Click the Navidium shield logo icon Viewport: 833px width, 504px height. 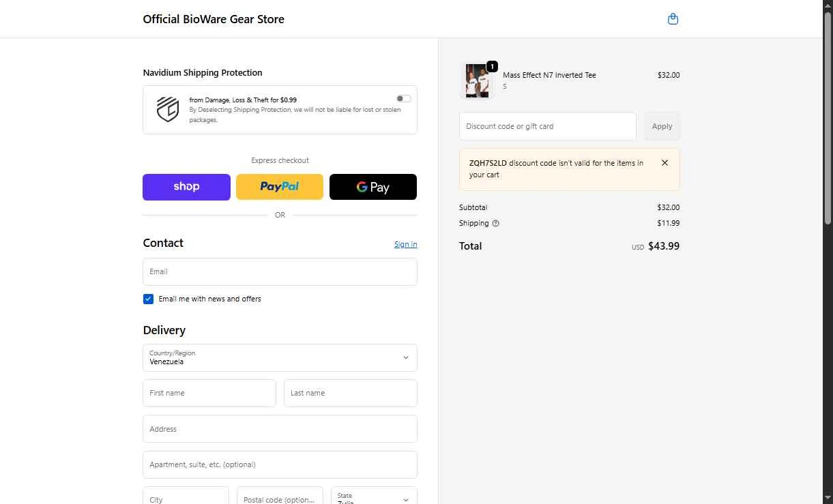(x=168, y=109)
